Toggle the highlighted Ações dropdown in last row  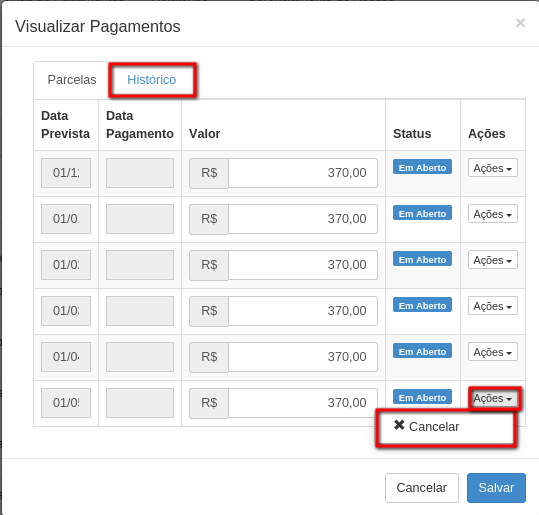[495, 398]
